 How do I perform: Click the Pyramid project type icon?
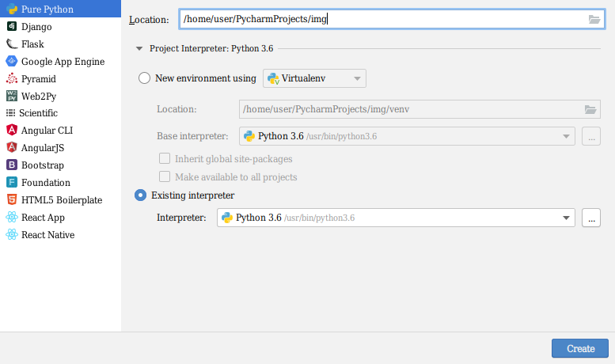(12, 78)
